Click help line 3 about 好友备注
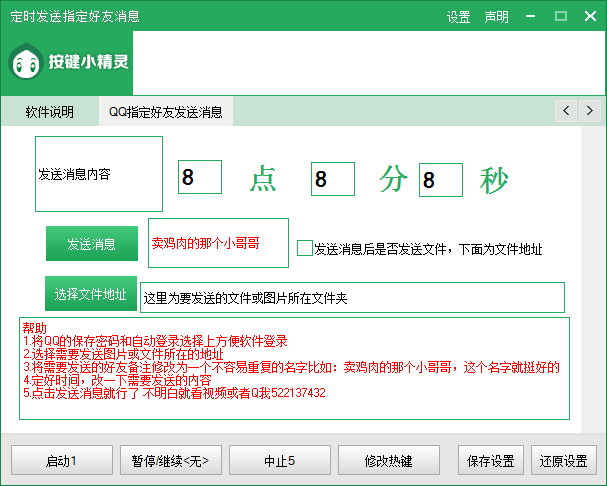The image size is (607, 486). pos(291,367)
